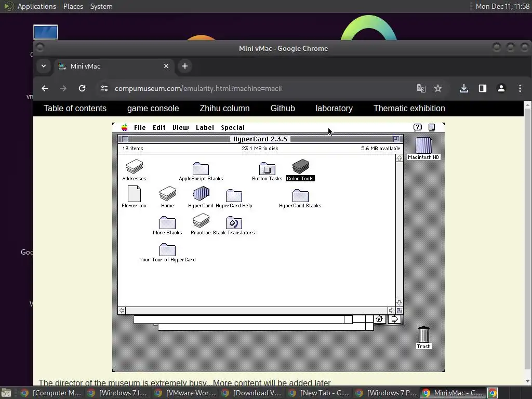Open the System menu
Viewport: 532px width, 399px height.
pyautogui.click(x=101, y=6)
